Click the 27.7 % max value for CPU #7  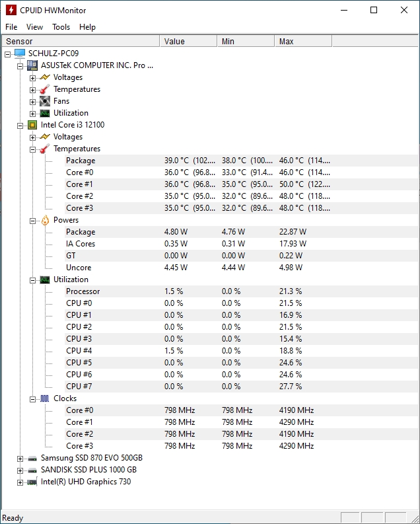(291, 387)
